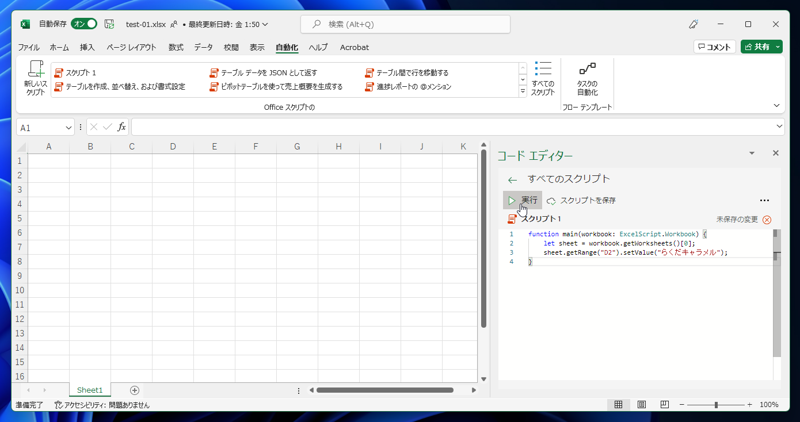This screenshot has width=800, height=422.
Task: Run the script with 実行 button
Action: 522,201
